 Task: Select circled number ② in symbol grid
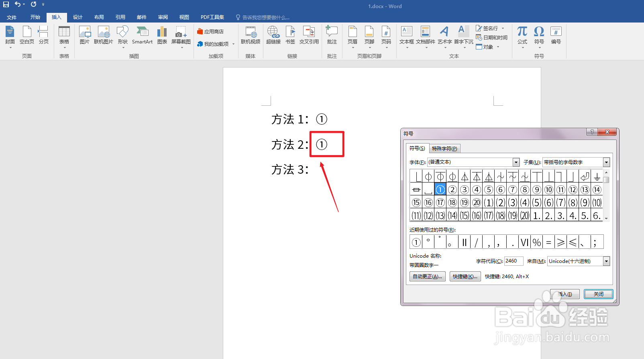452,189
